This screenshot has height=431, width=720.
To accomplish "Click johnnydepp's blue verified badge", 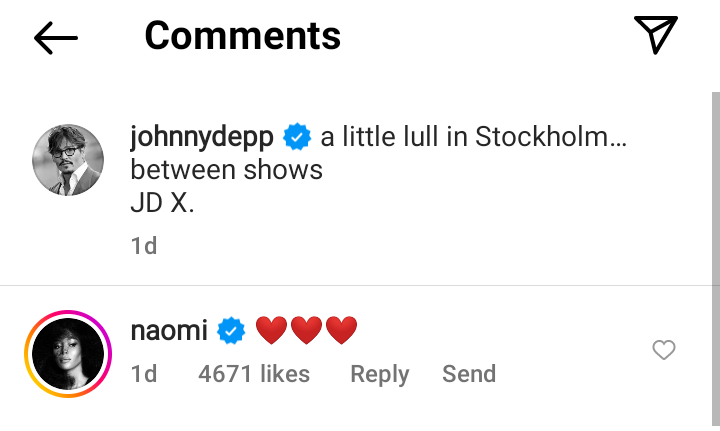I will [297, 137].
